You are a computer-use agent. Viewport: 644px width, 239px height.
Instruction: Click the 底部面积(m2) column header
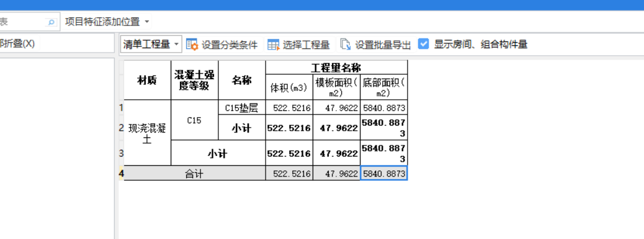(383, 87)
